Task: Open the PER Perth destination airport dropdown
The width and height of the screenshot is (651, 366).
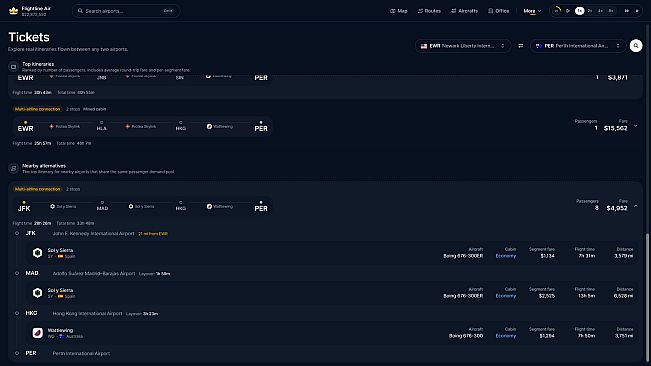Action: pyautogui.click(x=578, y=46)
